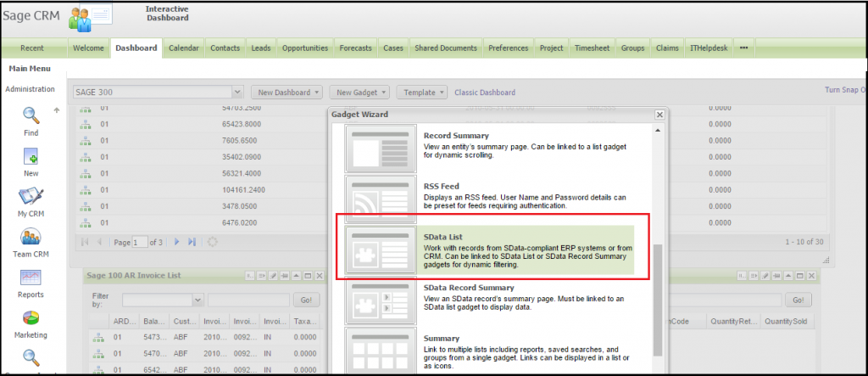
Task: Open the Find tool in sidebar
Action: pos(31,115)
